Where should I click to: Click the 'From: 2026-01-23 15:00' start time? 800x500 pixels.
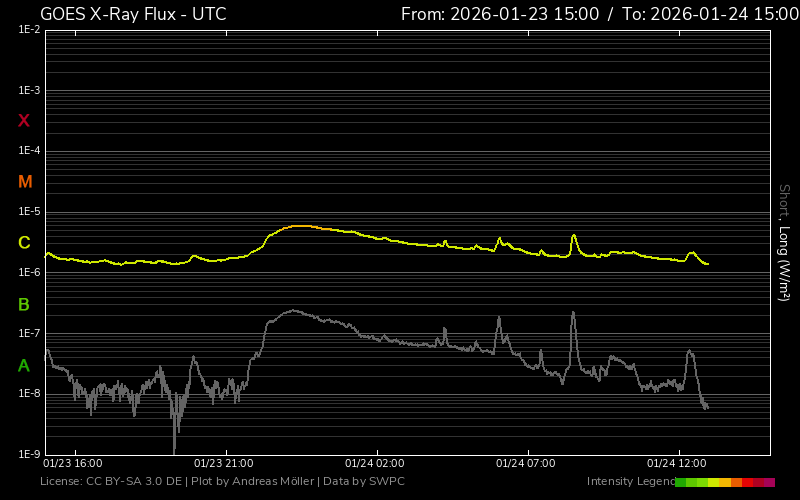click(500, 14)
